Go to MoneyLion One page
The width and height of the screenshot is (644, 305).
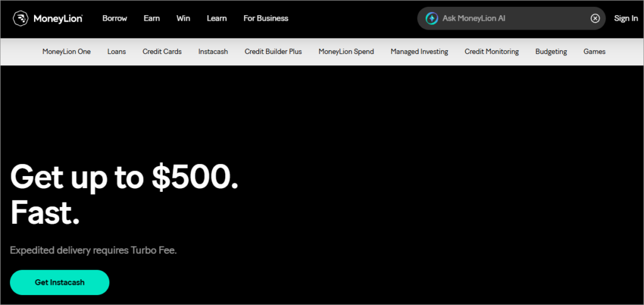(67, 52)
